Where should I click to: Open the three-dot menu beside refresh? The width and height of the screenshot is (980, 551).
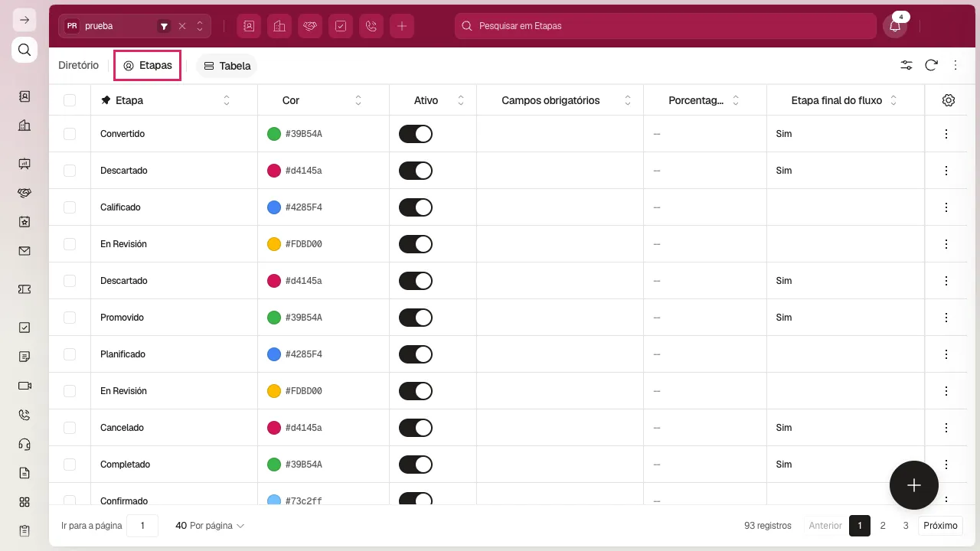tap(955, 66)
